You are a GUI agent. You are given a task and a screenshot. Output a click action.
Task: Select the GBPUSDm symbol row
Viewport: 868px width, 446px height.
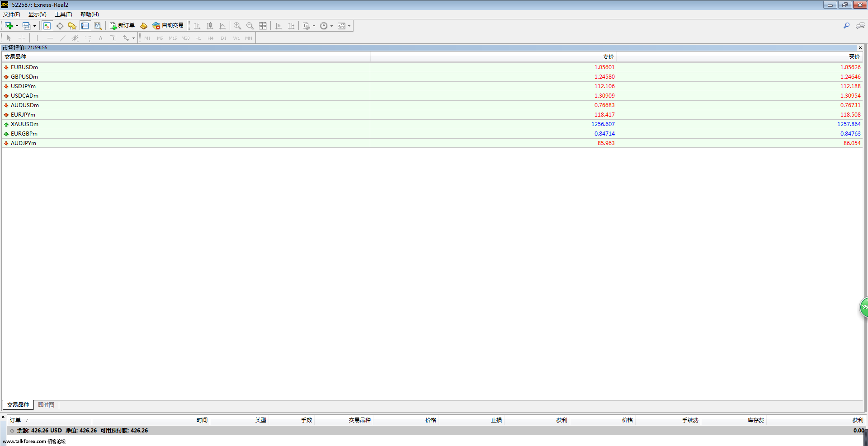tap(432, 77)
